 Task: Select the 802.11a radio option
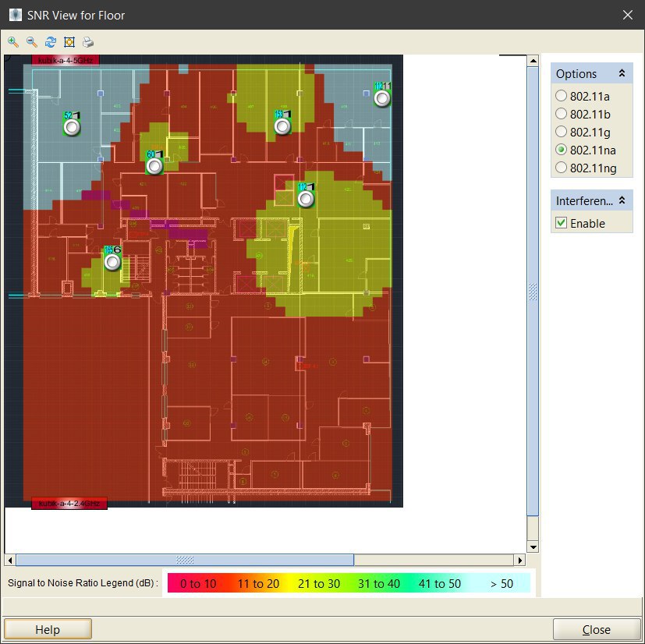tap(561, 96)
